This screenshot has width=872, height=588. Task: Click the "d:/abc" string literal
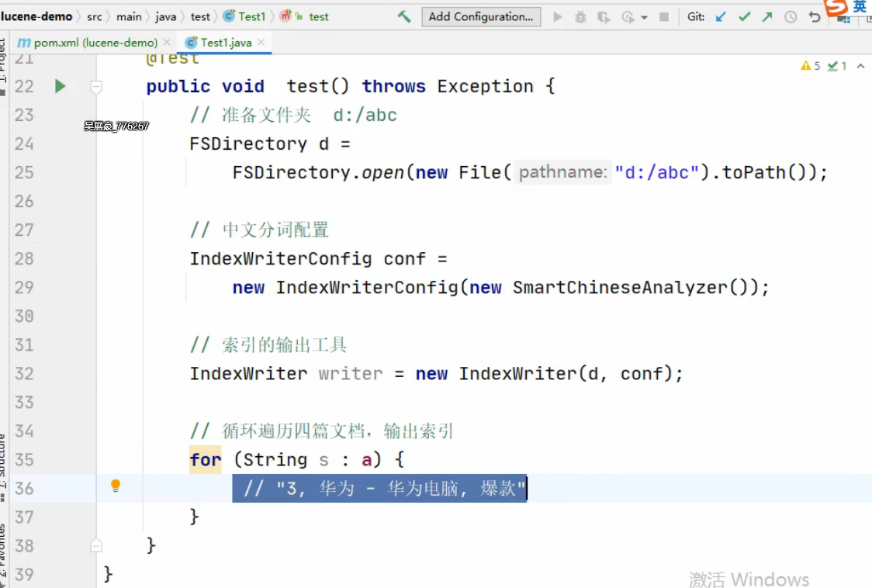[656, 172]
